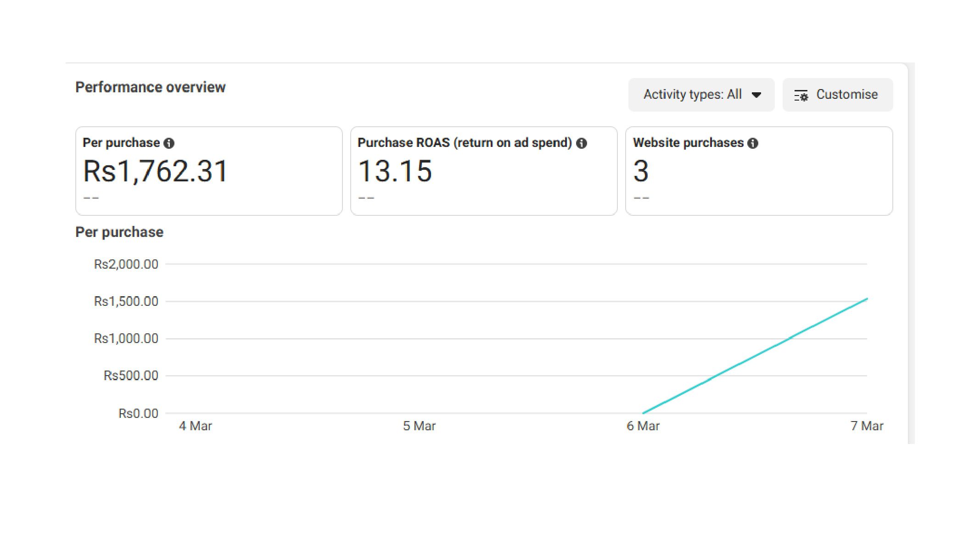980x551 pixels.
Task: Click the 4 Mar axis label
Action: pyautogui.click(x=195, y=426)
